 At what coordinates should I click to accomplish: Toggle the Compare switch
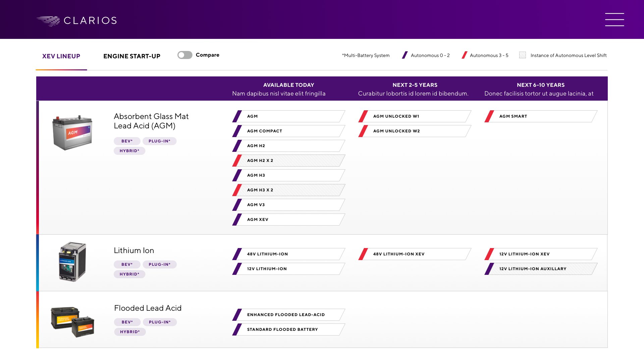click(x=185, y=55)
